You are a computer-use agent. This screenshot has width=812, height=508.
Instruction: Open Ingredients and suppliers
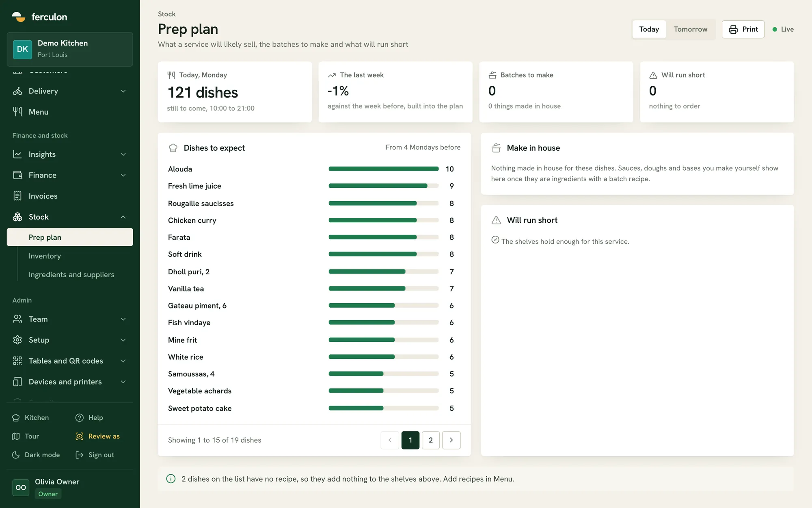pyautogui.click(x=71, y=275)
